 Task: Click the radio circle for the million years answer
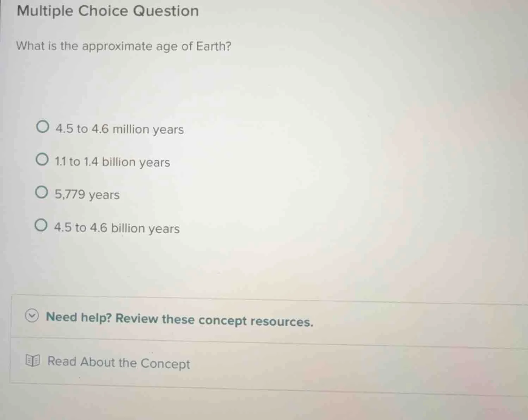click(42, 127)
